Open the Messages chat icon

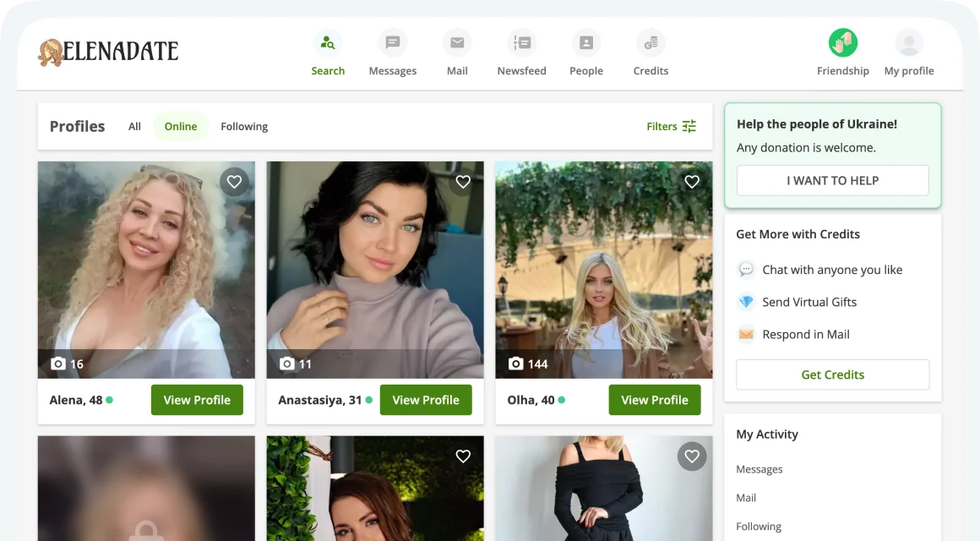pyautogui.click(x=392, y=43)
